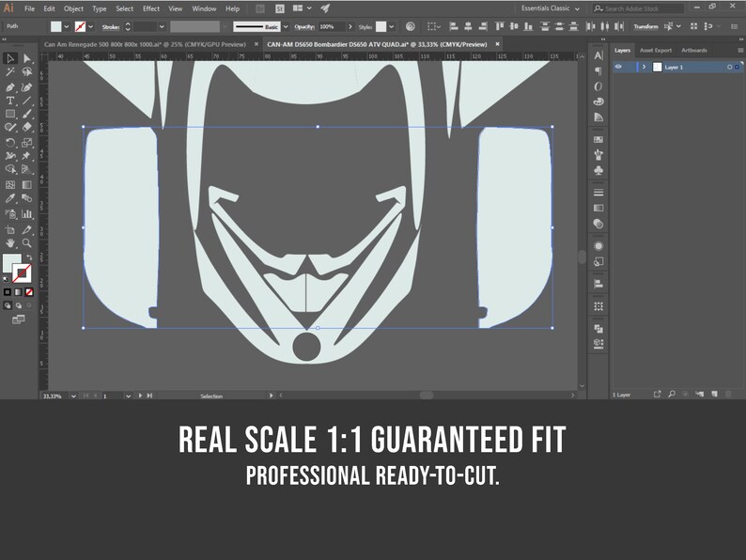Select the Pen tool
The image size is (746, 560).
click(10, 87)
